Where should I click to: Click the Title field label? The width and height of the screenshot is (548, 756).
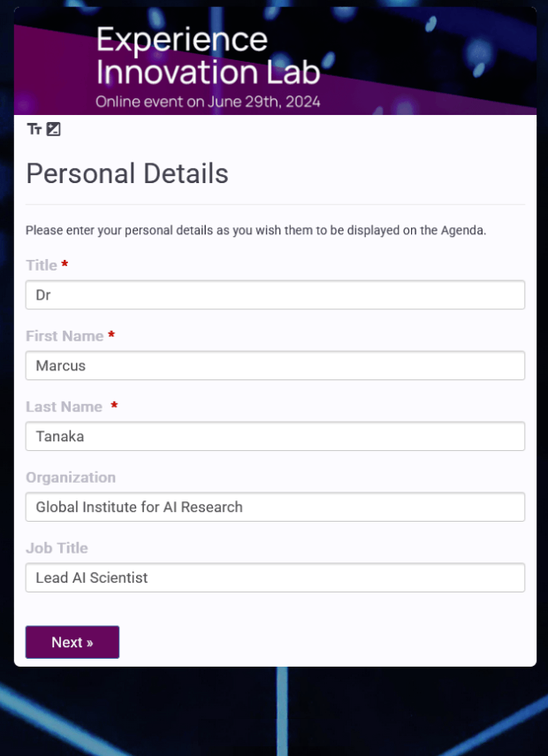(x=42, y=265)
